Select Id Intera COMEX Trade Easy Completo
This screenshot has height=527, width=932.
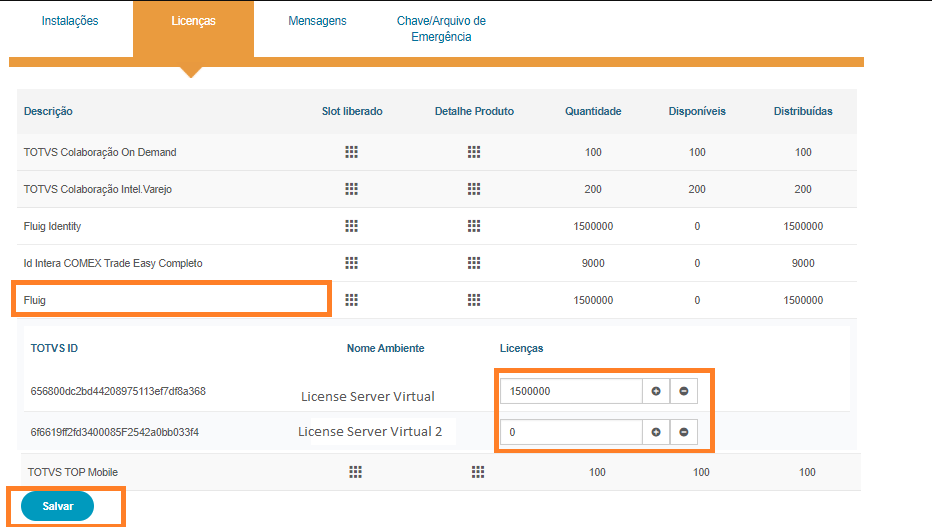pyautogui.click(x=113, y=263)
